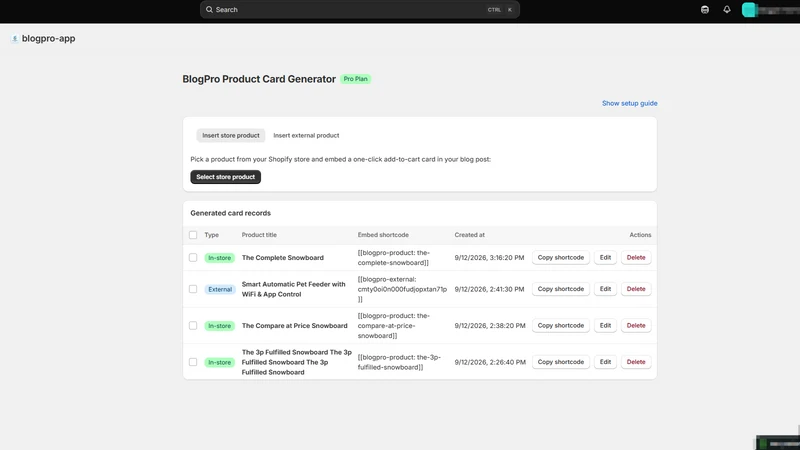This screenshot has width=800, height=450.
Task: Open the teal account avatar
Action: 748,10
